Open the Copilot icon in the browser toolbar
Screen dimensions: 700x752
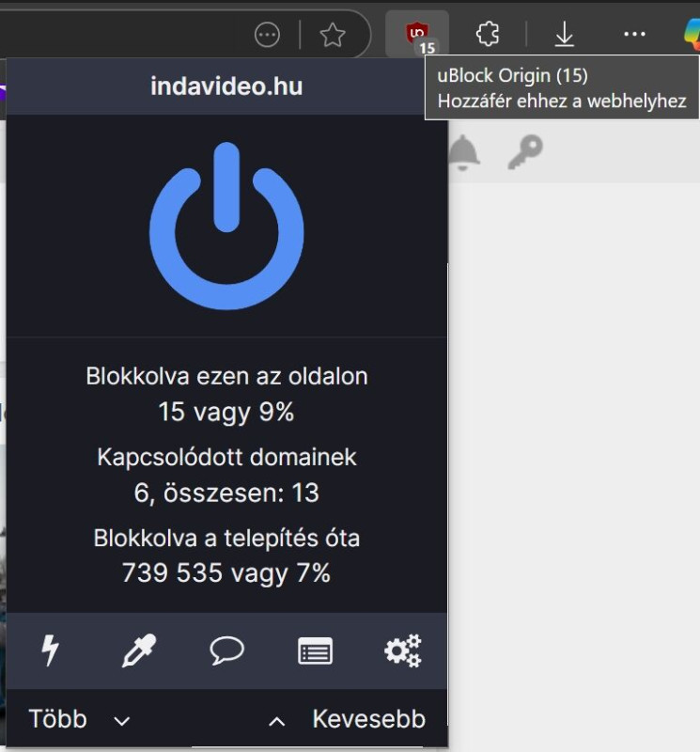pyautogui.click(x=692, y=34)
